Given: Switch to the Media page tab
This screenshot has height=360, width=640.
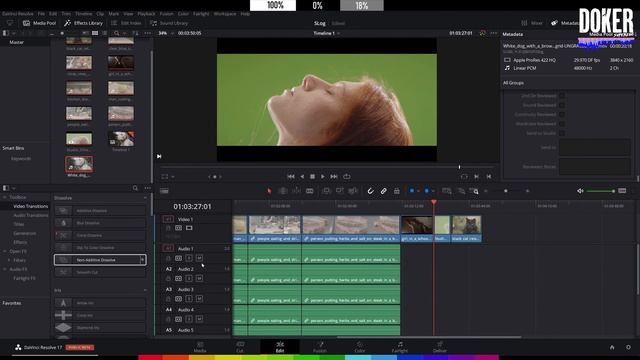Looking at the screenshot, I should click(x=200, y=347).
